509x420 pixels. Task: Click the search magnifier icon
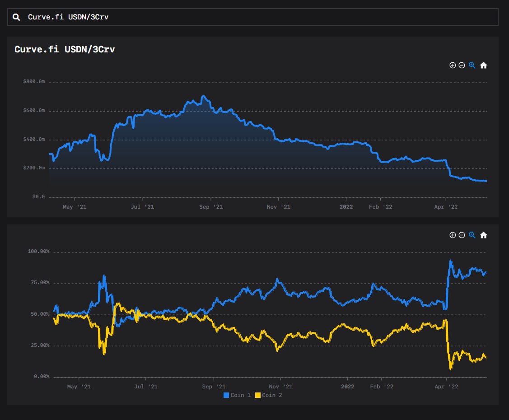tap(16, 17)
